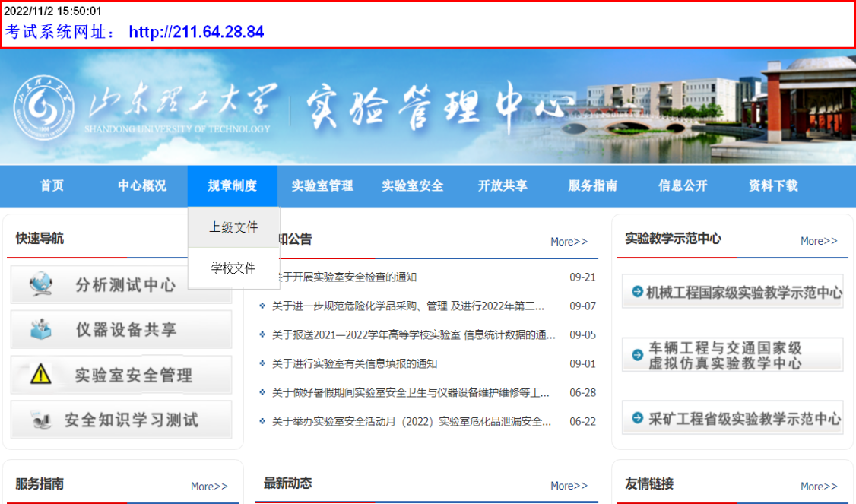Open notice 关于进行实验室有关信息填报的通知
Screen dimensions: 856x504
(354, 364)
